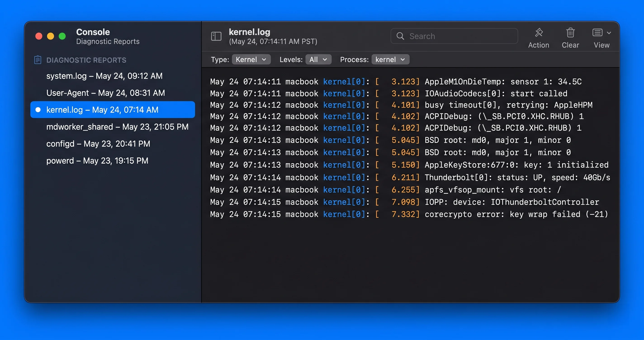Click the AppleM1OnDieTemp sensor log line

click(x=396, y=82)
